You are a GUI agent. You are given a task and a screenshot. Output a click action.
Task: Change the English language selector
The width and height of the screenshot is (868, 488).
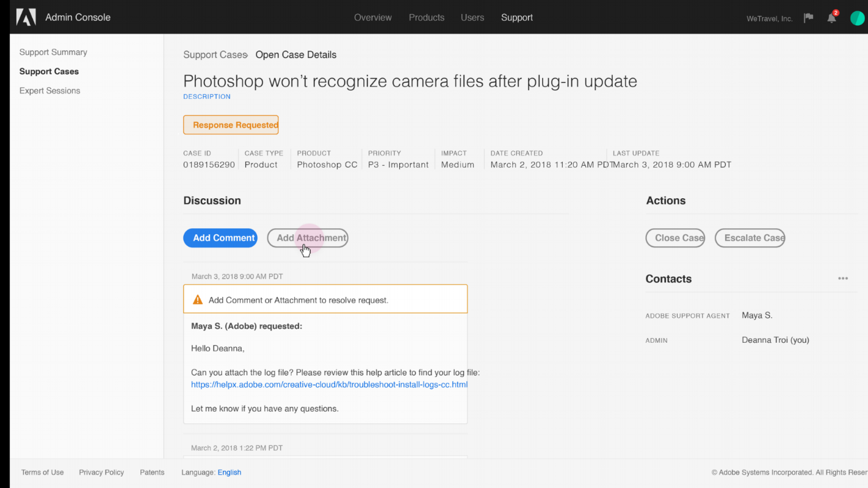[230, 473]
